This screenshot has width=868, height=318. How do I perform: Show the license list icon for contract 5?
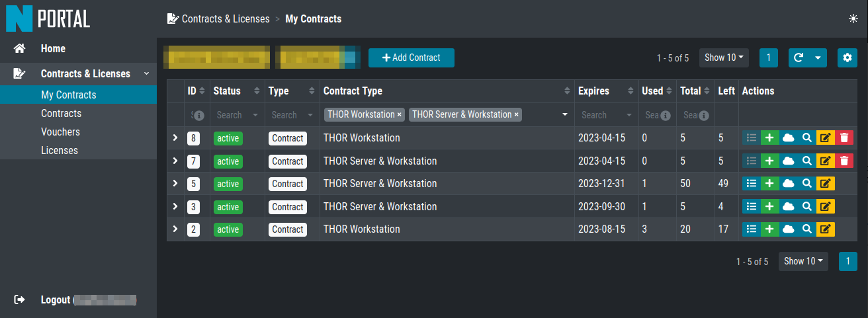(x=751, y=184)
